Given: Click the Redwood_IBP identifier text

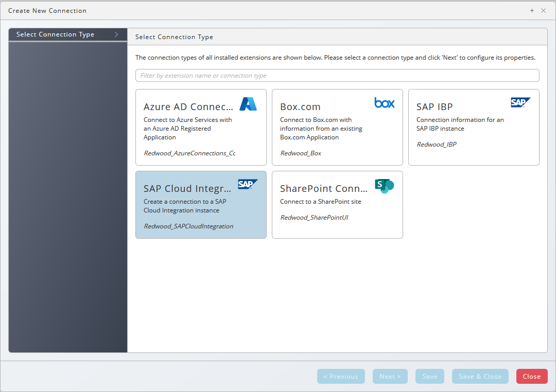Looking at the screenshot, I should [x=437, y=144].
